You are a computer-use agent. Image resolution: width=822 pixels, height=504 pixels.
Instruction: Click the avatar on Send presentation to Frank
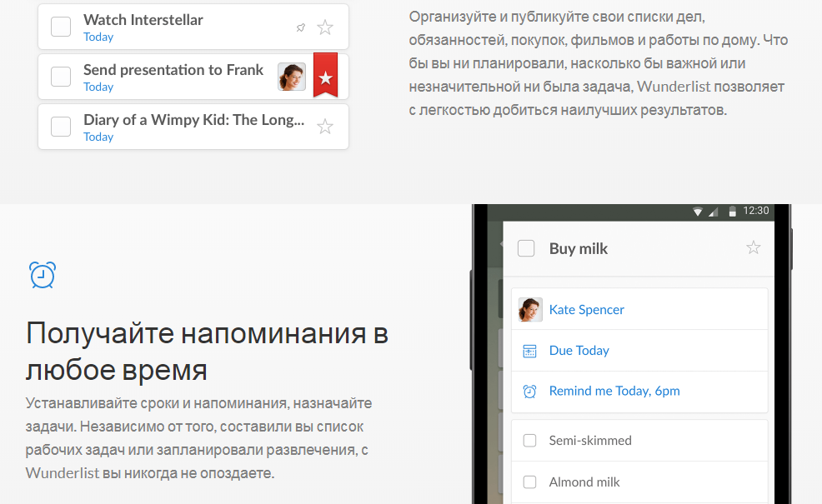[291, 76]
